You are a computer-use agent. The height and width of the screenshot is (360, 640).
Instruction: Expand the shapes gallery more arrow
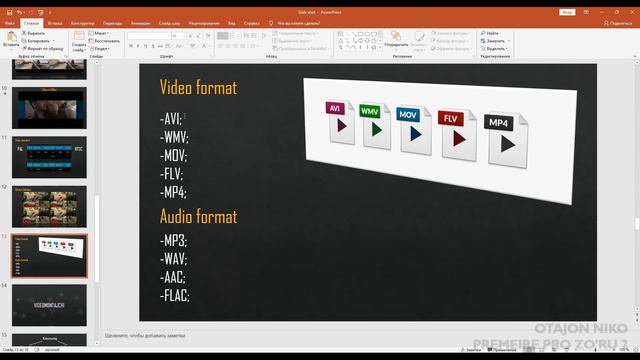point(380,48)
